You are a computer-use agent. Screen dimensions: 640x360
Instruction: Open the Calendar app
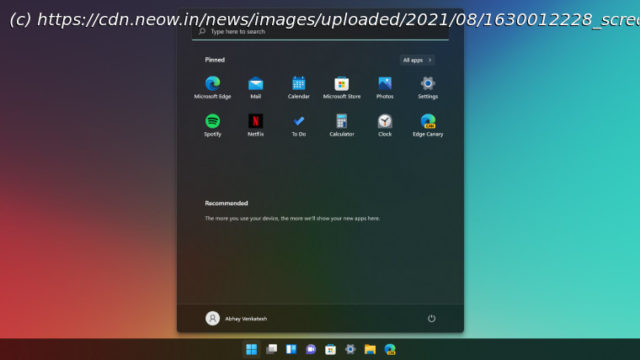click(x=298, y=87)
